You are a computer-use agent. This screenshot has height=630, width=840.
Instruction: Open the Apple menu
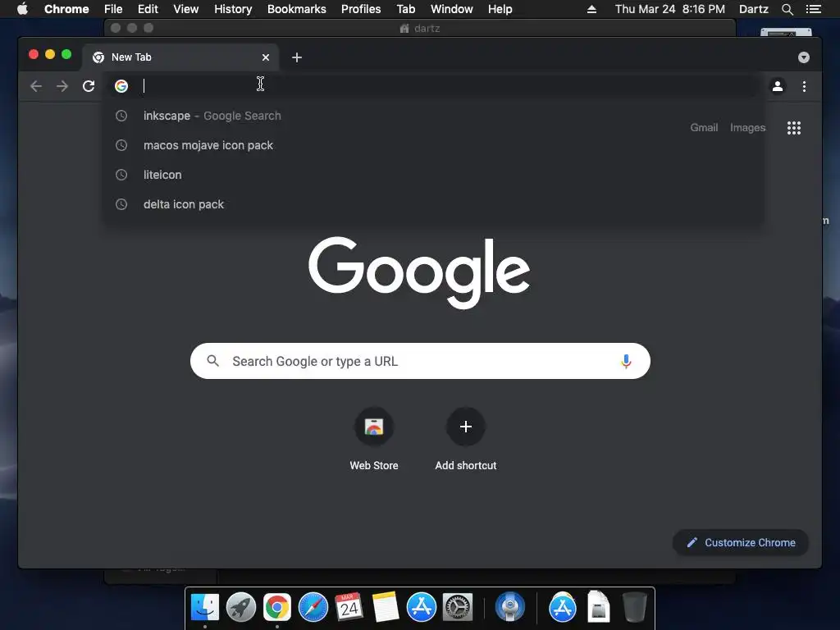22,8
